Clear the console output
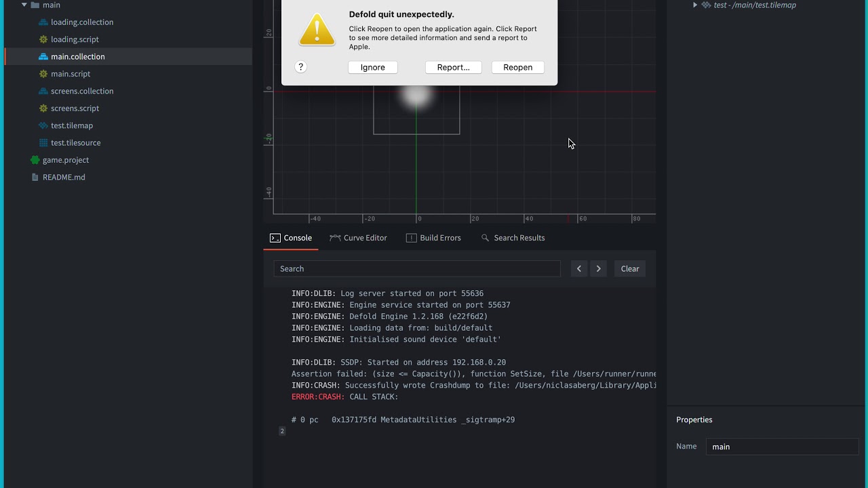This screenshot has width=868, height=488. pos(630,268)
